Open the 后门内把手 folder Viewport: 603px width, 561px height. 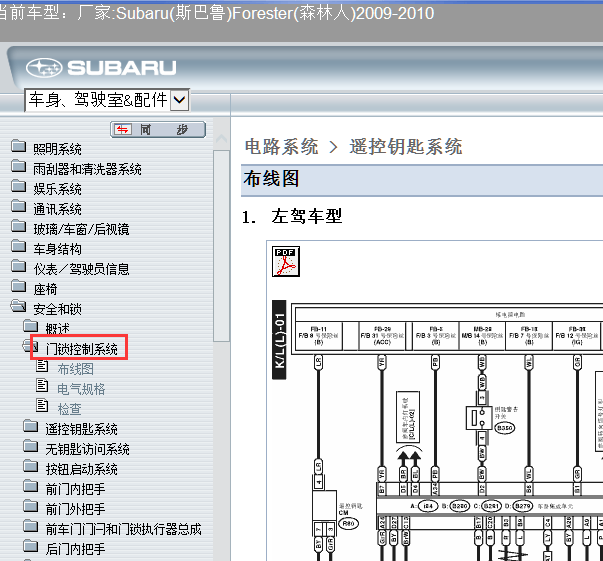click(x=75, y=549)
